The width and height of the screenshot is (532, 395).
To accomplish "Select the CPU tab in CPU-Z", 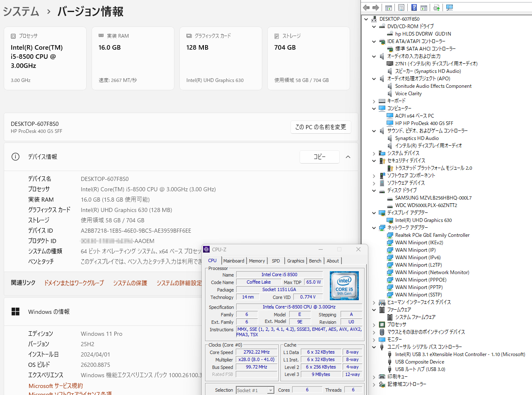I will tap(213, 260).
